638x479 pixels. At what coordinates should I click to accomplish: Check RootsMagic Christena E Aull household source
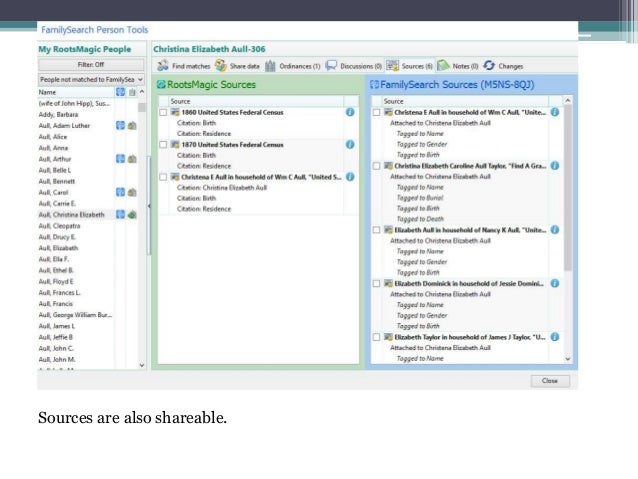163,177
